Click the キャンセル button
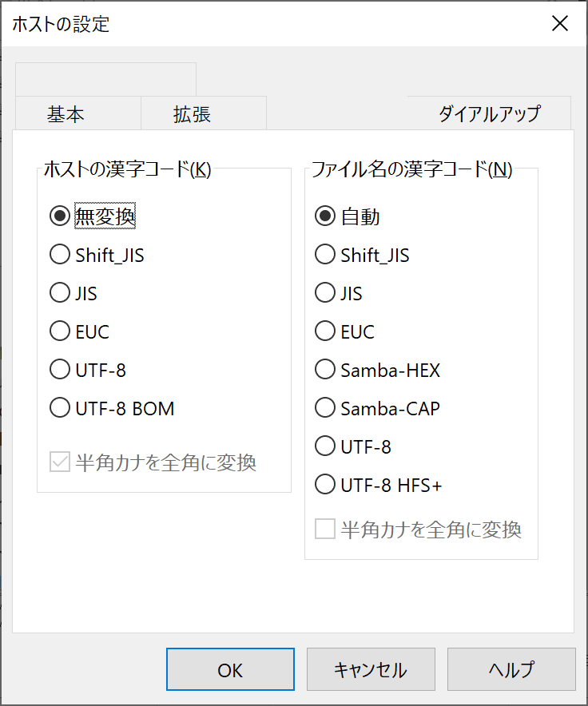The width and height of the screenshot is (588, 706). pos(371,669)
